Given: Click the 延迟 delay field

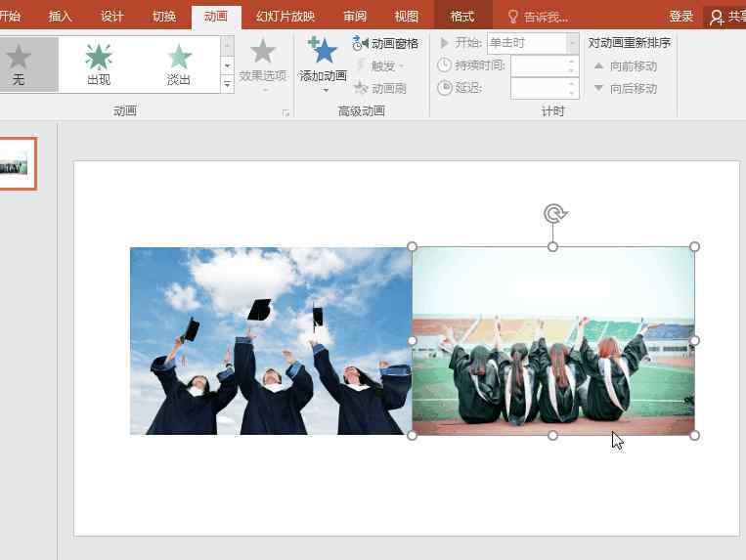Looking at the screenshot, I should coord(545,88).
